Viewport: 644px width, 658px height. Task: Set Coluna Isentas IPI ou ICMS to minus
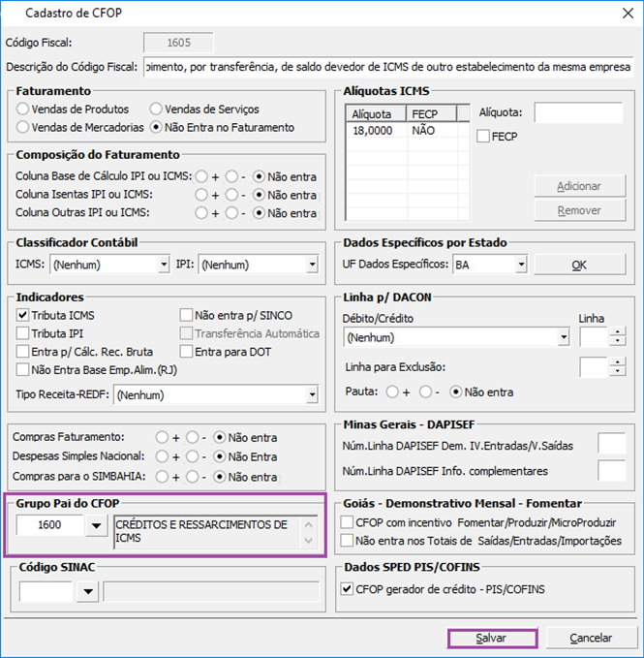click(x=231, y=195)
